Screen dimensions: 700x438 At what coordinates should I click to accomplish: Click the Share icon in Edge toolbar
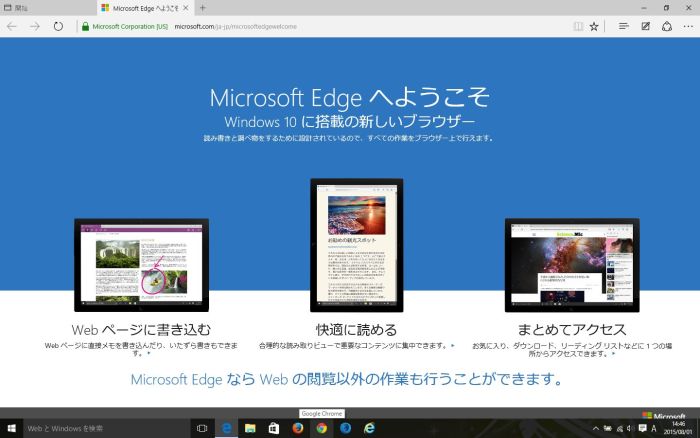click(666, 26)
